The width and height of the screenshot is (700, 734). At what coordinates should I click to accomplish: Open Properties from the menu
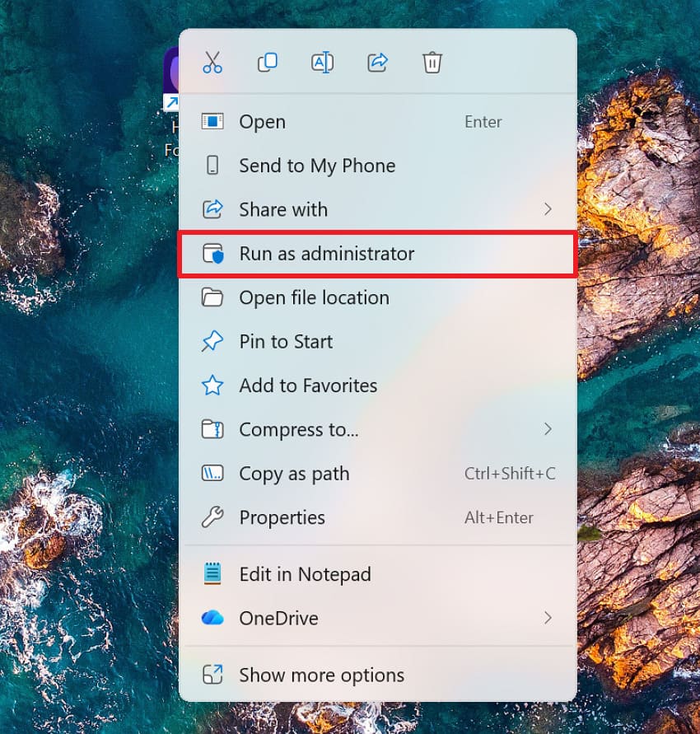[283, 517]
